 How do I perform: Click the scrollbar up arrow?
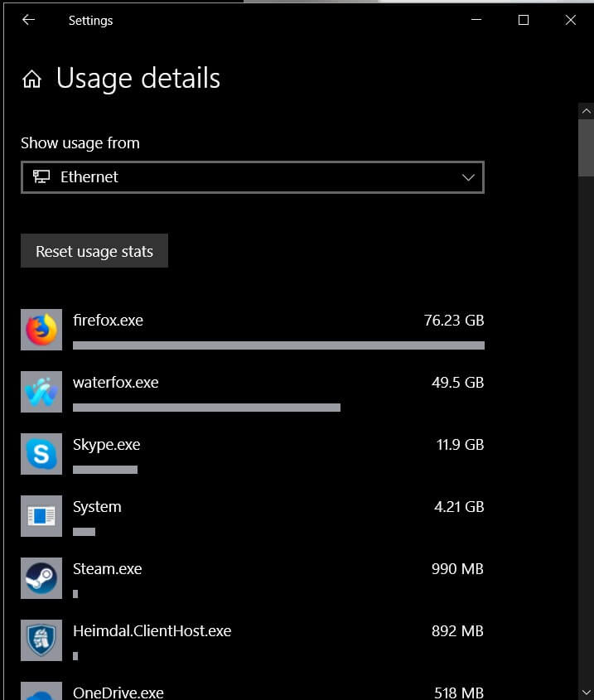pyautogui.click(x=586, y=111)
